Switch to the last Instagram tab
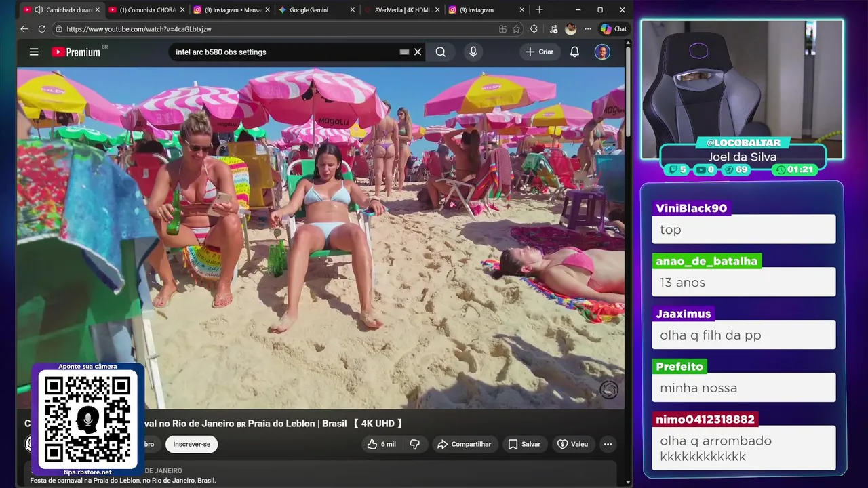Screen dimensions: 868x488 pos(485,10)
